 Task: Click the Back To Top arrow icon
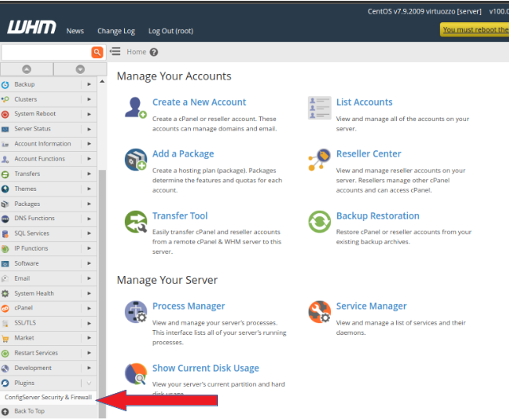click(6, 412)
